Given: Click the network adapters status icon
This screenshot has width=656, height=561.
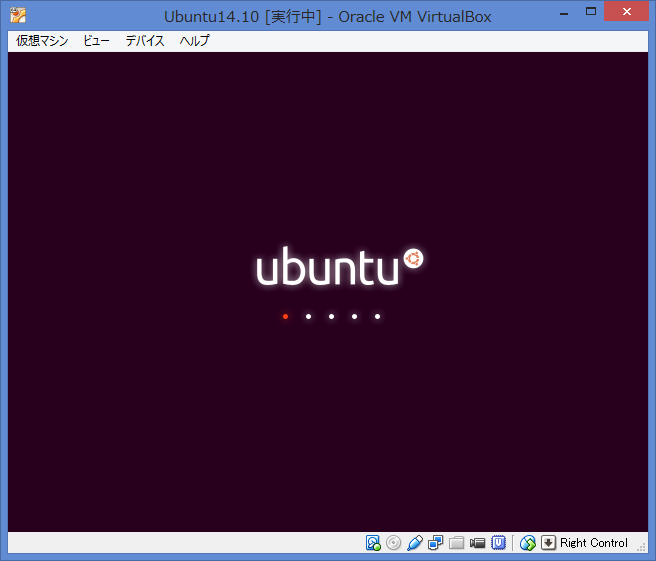Looking at the screenshot, I should tap(436, 543).
